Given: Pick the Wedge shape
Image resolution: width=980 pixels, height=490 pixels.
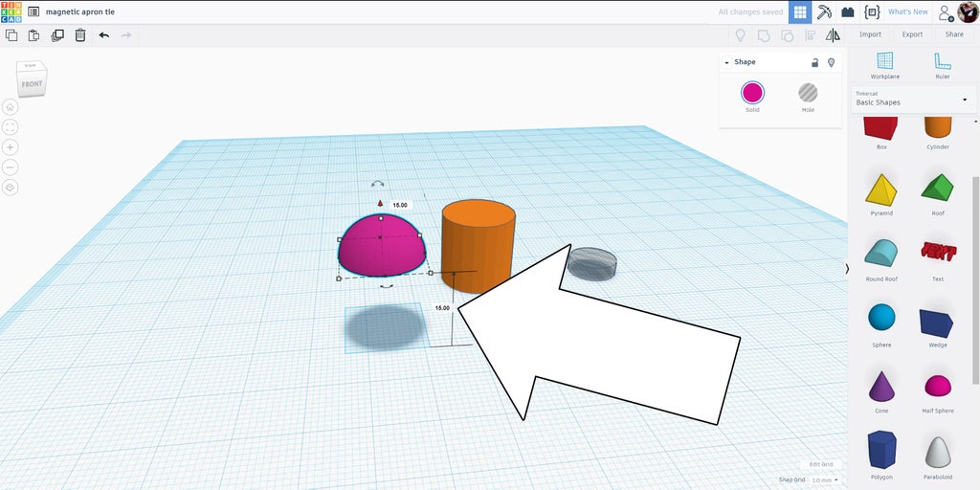Looking at the screenshot, I should click(938, 325).
